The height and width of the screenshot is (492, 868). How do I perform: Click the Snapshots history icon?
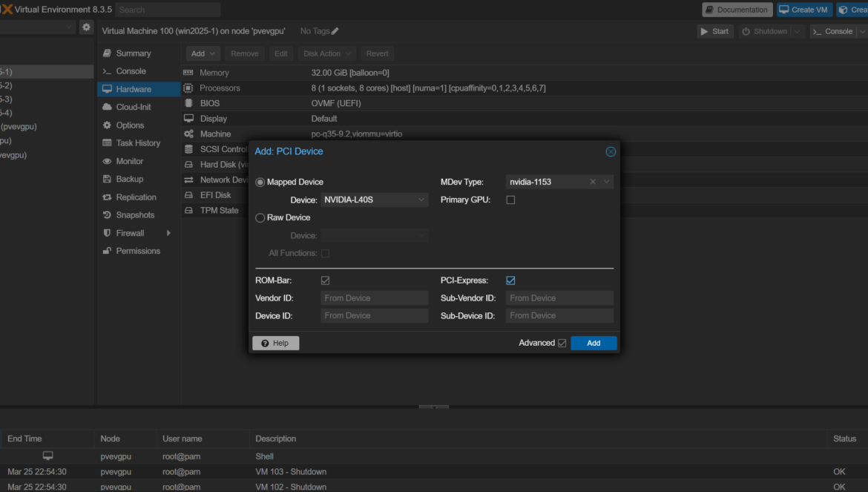click(x=107, y=214)
